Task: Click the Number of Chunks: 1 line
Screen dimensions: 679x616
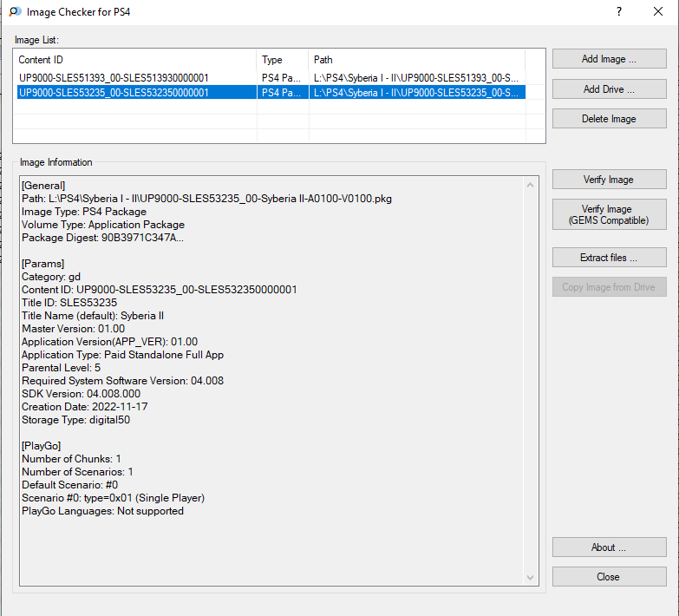Action: pyautogui.click(x=71, y=458)
